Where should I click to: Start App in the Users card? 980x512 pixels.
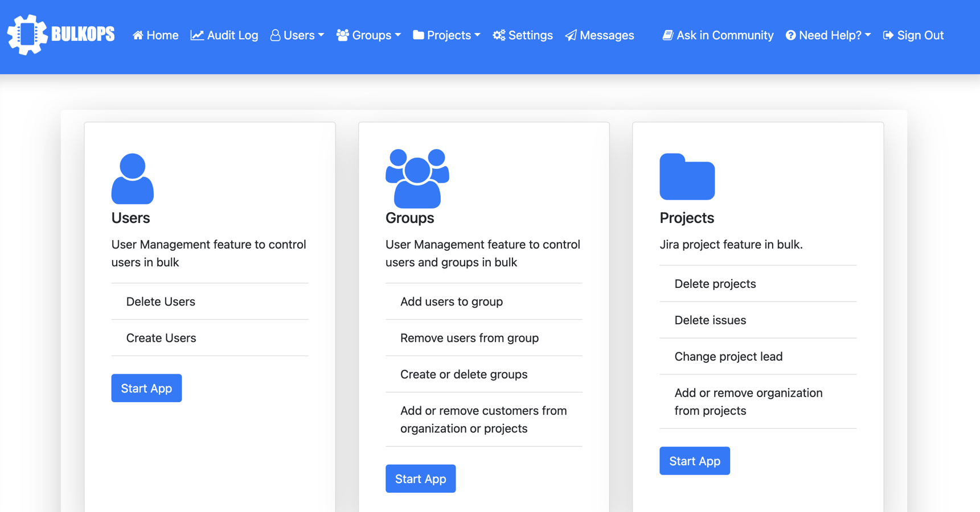(146, 388)
